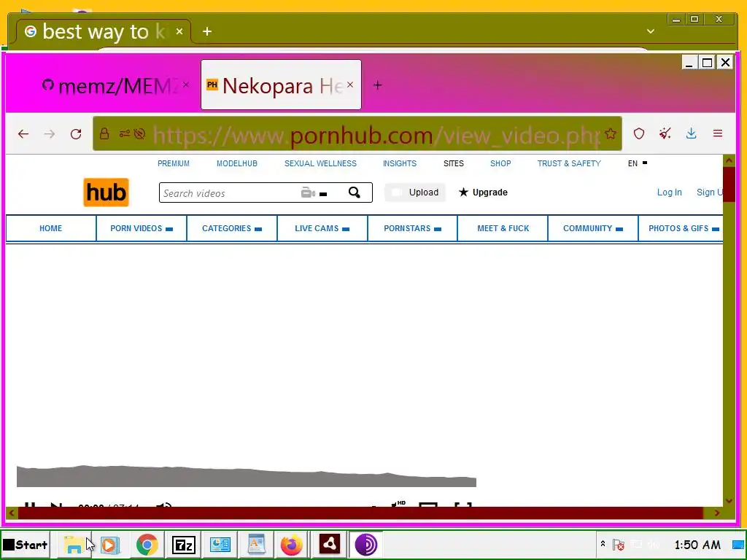Expand the PHOTOS & GIFS nav menu

point(681,228)
